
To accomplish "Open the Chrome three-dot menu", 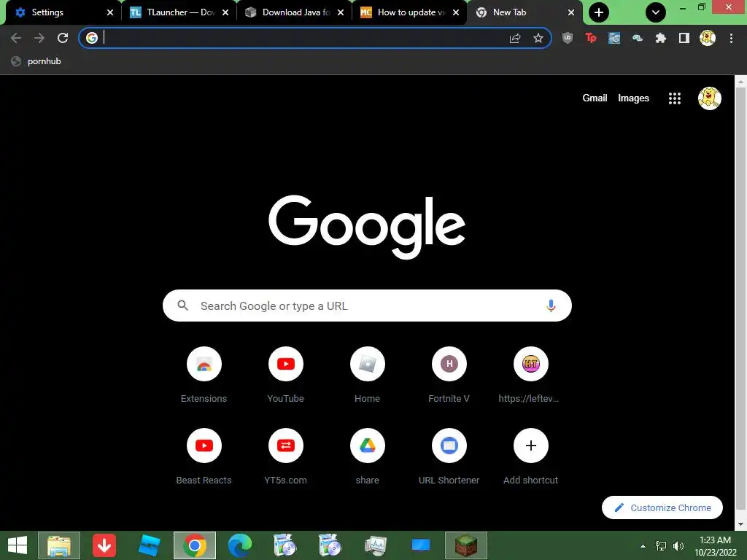I will tap(731, 38).
